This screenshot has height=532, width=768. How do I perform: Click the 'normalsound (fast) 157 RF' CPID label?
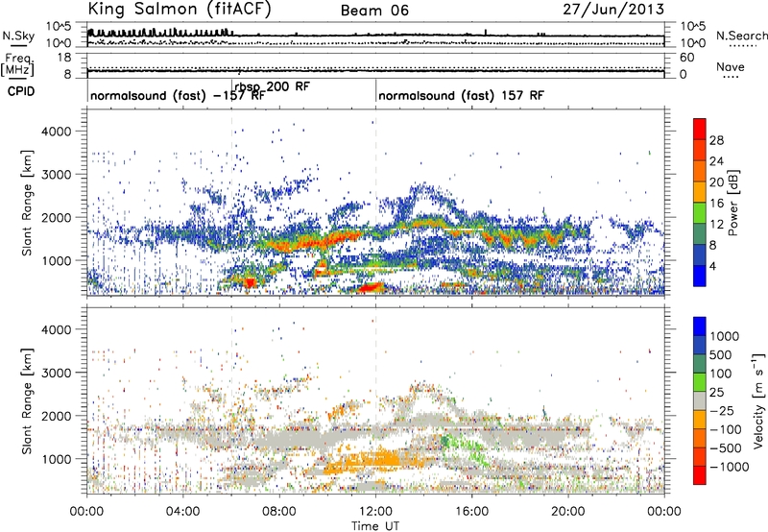tap(461, 95)
